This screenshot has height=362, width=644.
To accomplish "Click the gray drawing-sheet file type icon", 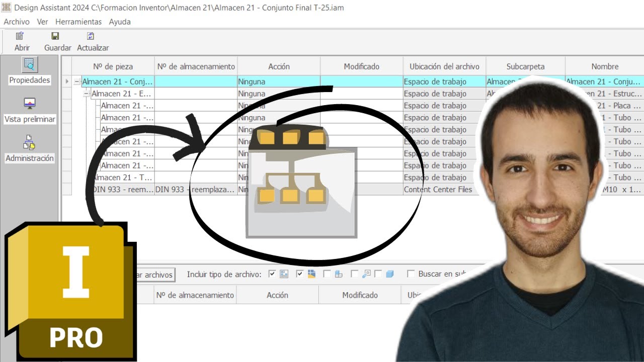I will pos(284,274).
